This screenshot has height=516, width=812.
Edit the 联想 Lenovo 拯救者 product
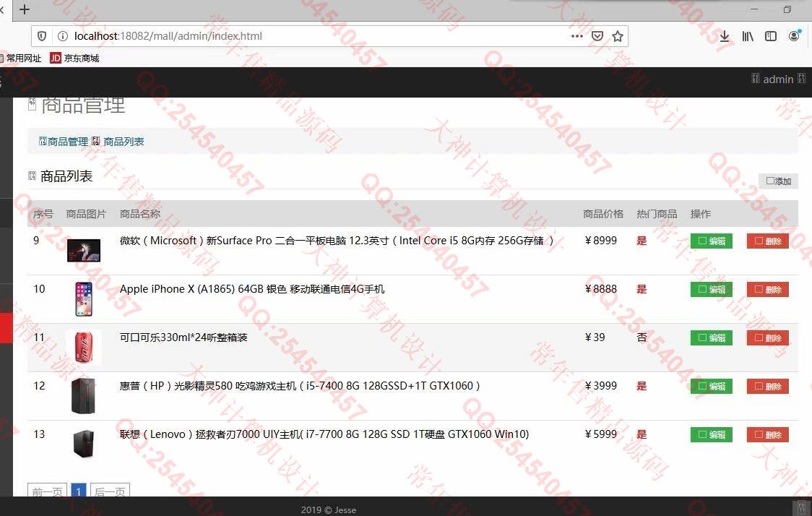pyautogui.click(x=712, y=434)
